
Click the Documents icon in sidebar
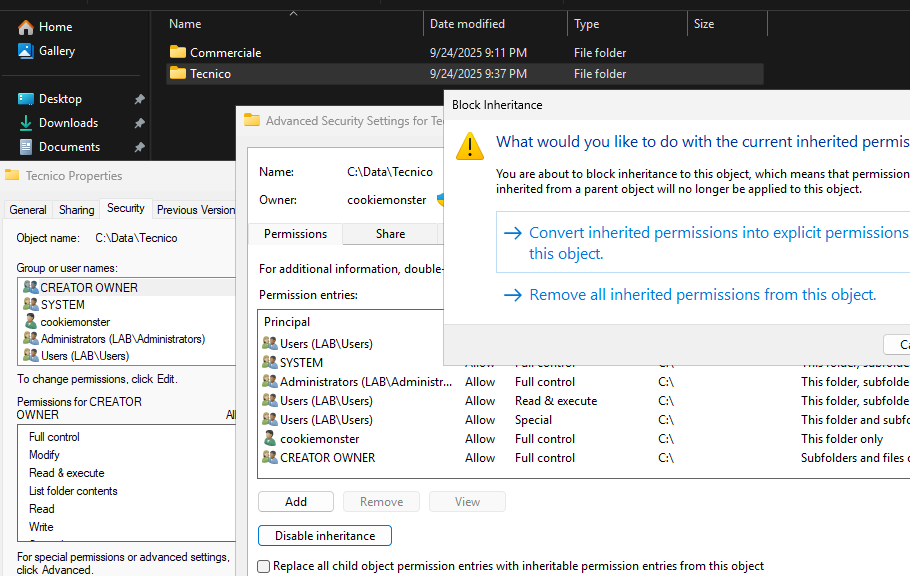(x=25, y=147)
